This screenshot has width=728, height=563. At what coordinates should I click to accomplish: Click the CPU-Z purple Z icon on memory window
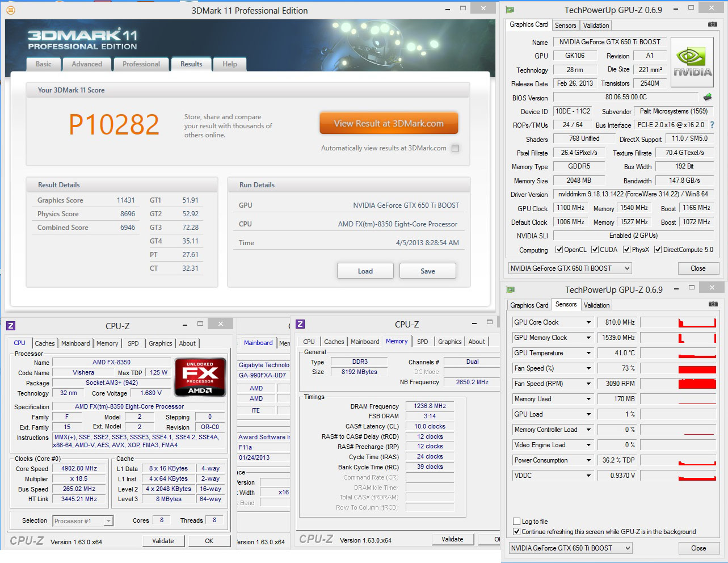[x=300, y=324]
